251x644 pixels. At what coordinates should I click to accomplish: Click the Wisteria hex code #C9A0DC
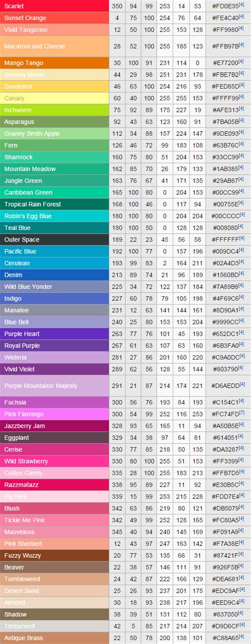(225, 357)
